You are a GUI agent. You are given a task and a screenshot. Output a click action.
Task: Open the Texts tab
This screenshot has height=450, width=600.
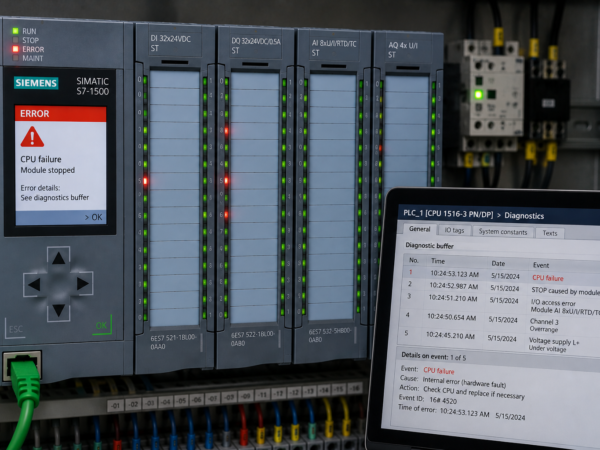[549, 233]
